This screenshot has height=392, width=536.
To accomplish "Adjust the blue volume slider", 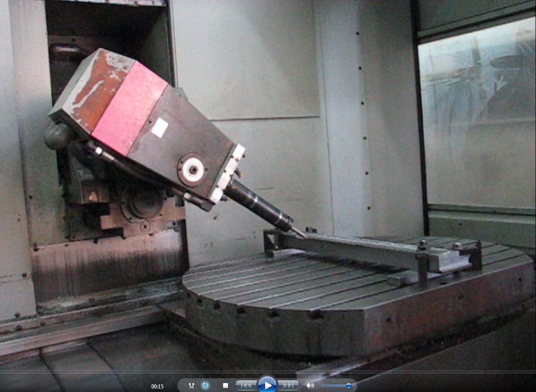I will click(x=336, y=385).
